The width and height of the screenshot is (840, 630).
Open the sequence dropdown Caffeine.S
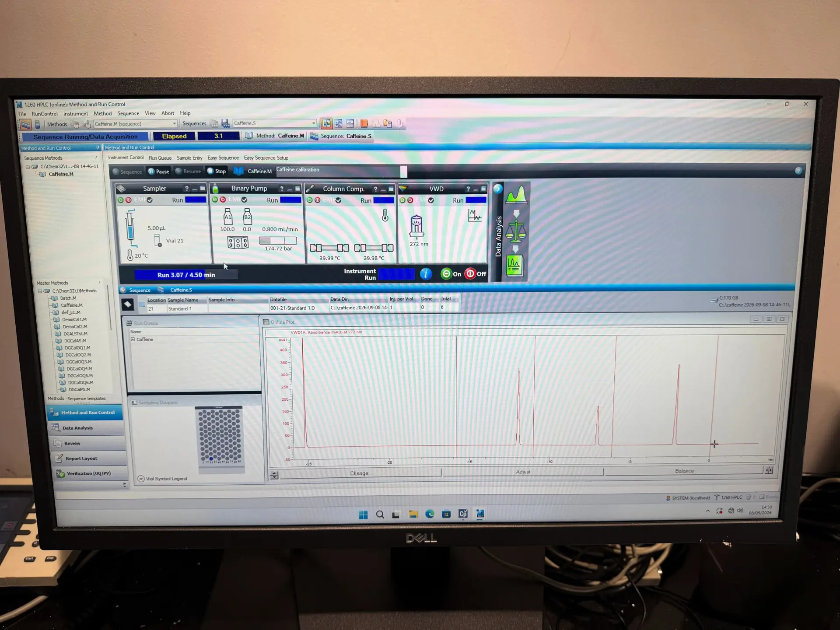tap(274, 123)
